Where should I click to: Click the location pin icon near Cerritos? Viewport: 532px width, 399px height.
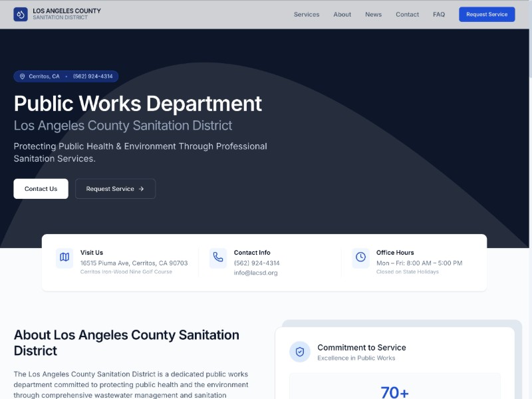click(x=22, y=76)
